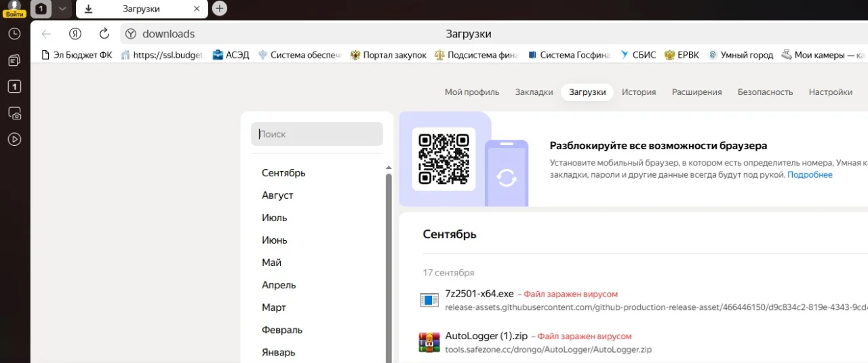Close the Загрузки tab
868x363 pixels.
pyautogui.click(x=197, y=9)
